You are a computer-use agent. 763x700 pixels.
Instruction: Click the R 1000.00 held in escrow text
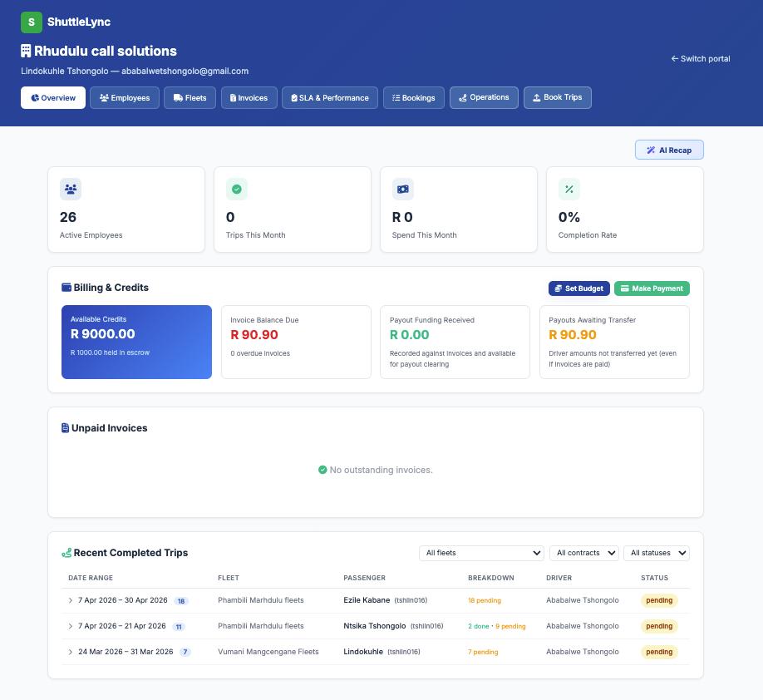110,353
